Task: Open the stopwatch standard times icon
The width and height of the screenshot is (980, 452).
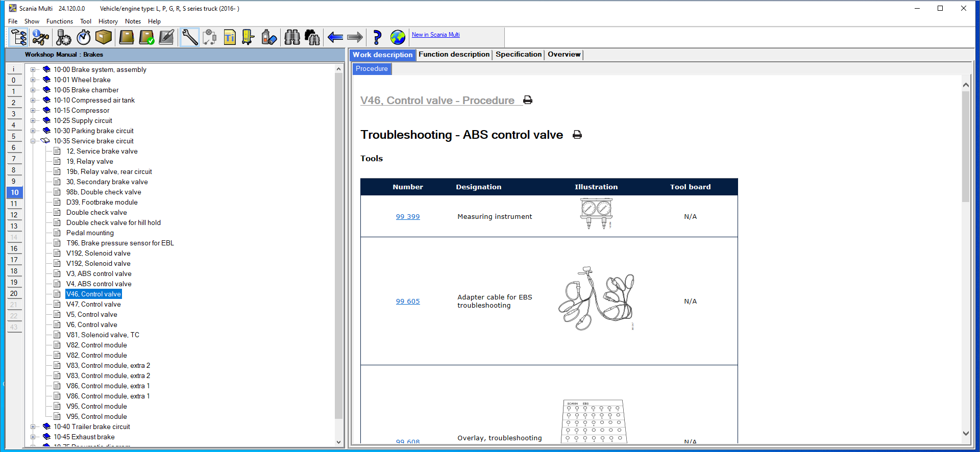Action: pos(84,37)
